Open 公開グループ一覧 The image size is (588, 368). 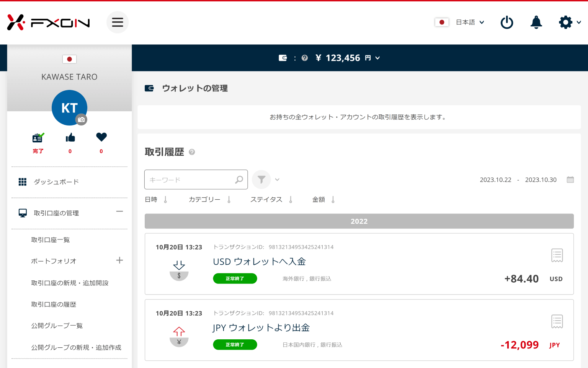point(57,326)
